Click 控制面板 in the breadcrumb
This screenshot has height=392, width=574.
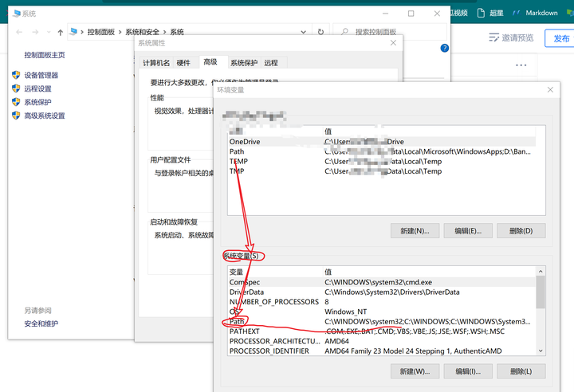pyautogui.click(x=101, y=32)
